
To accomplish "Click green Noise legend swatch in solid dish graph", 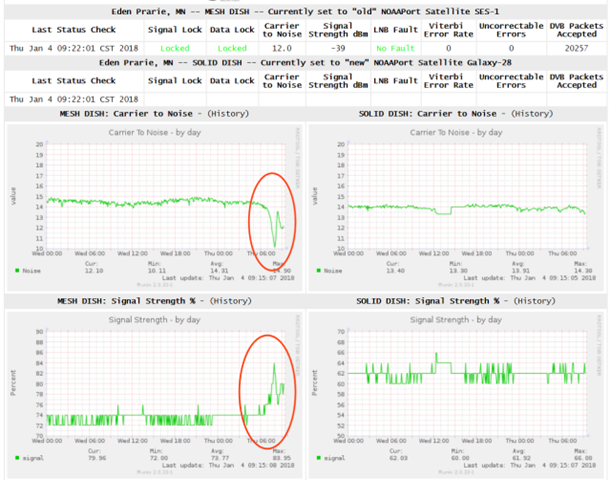I will click(x=319, y=270).
